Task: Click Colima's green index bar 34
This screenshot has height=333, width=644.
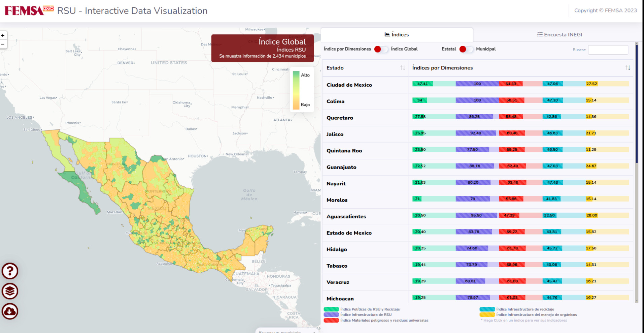Action: (420, 100)
